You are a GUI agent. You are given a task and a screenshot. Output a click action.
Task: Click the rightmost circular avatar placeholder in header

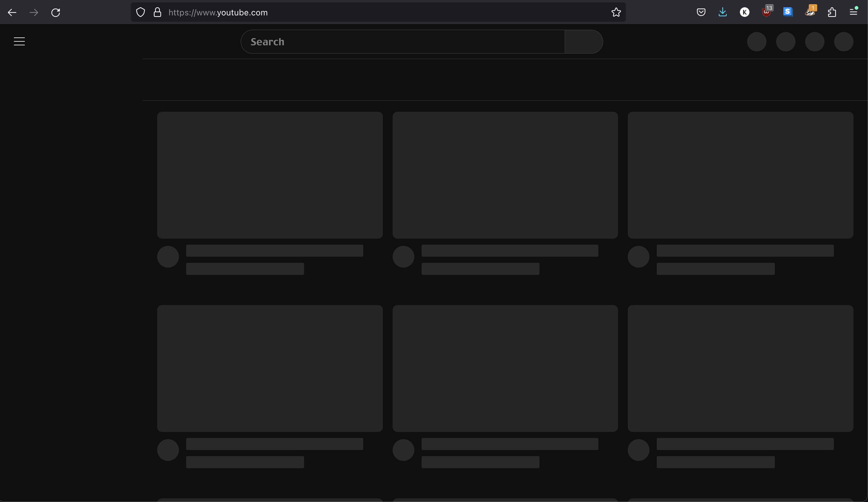click(x=844, y=42)
